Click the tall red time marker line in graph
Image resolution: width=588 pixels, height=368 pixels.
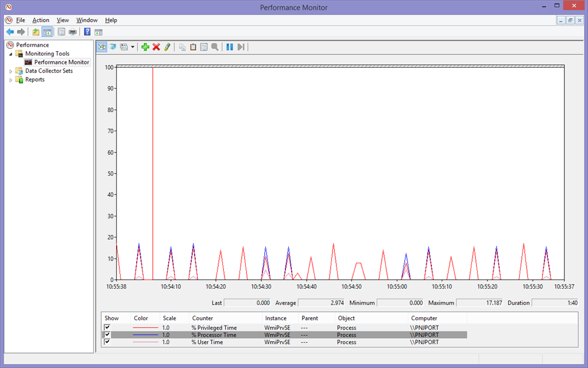(x=153, y=174)
